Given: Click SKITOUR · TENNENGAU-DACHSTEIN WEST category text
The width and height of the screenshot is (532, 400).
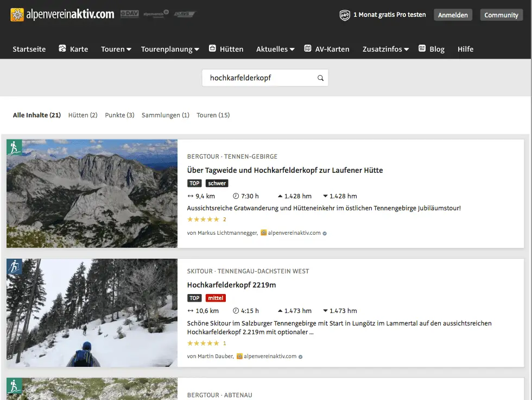Looking at the screenshot, I should pos(248,271).
